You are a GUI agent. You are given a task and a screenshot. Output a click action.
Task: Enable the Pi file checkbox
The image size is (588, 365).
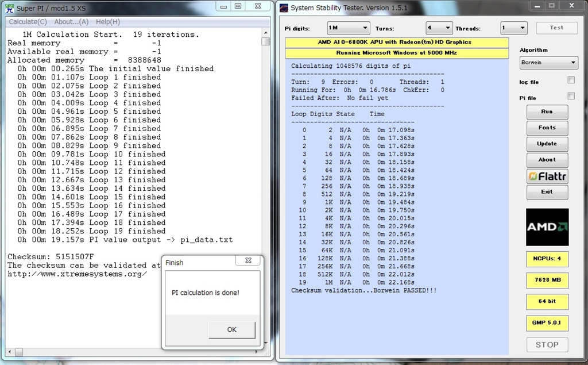(x=571, y=96)
